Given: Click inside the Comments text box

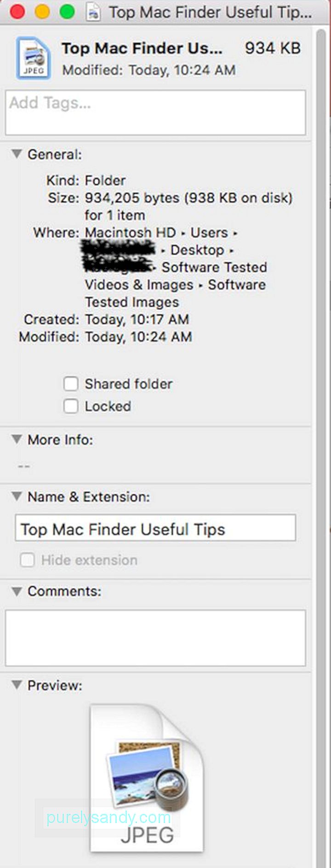Looking at the screenshot, I should coord(155,638).
